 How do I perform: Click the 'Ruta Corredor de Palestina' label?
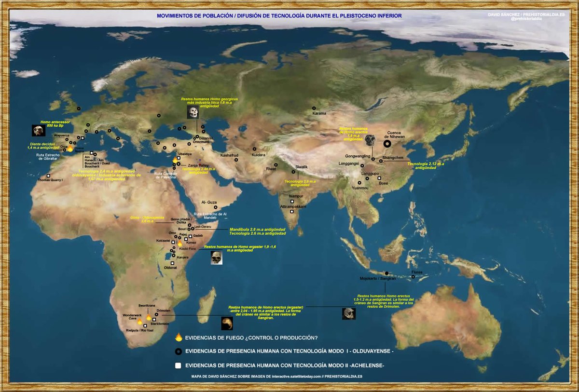point(165,176)
